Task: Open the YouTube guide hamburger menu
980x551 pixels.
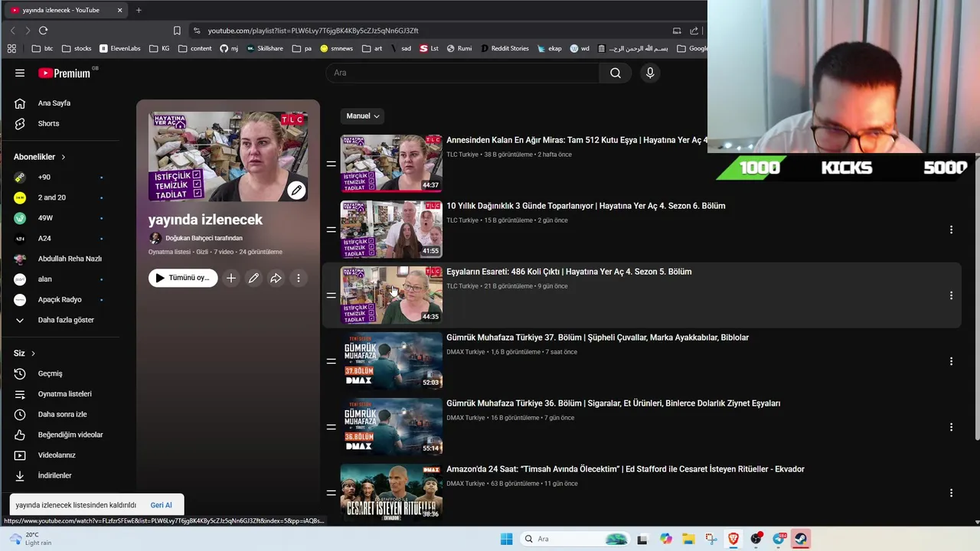Action: coord(20,73)
